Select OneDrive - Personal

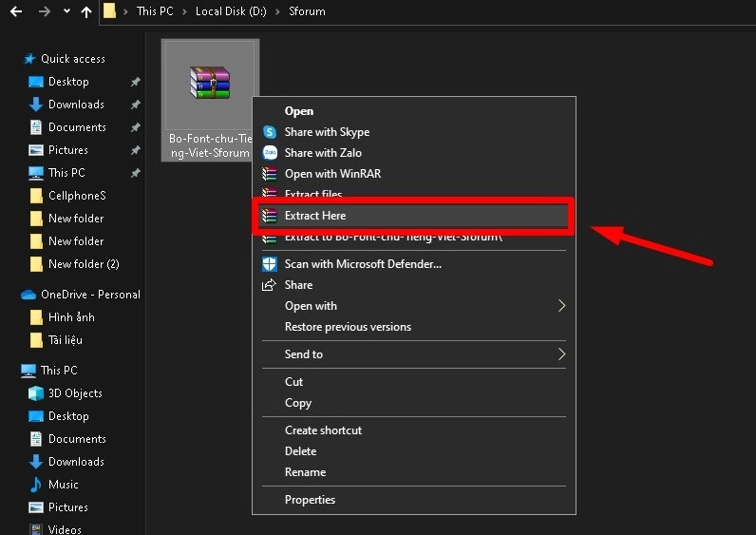90,295
